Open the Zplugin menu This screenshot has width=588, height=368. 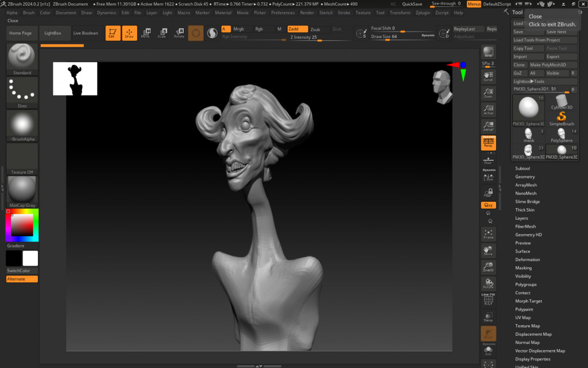click(x=423, y=13)
